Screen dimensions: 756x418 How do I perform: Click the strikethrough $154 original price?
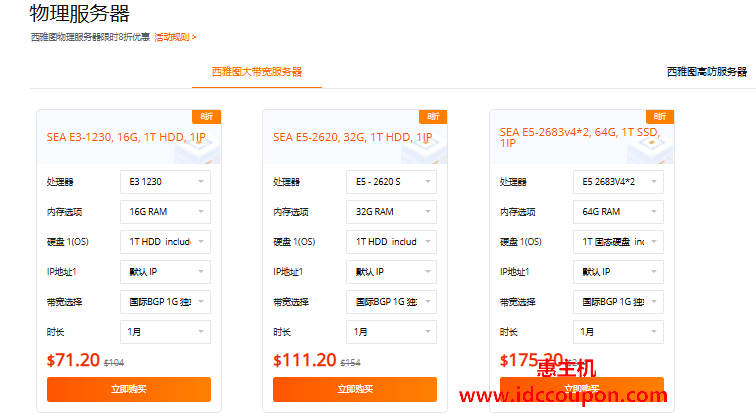351,363
